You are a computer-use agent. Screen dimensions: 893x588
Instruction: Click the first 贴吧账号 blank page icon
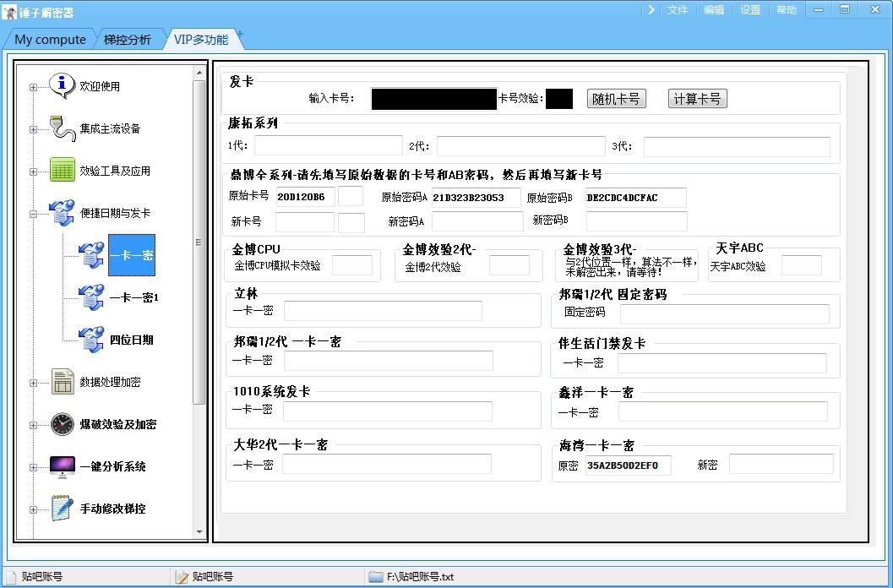pyautogui.click(x=11, y=577)
